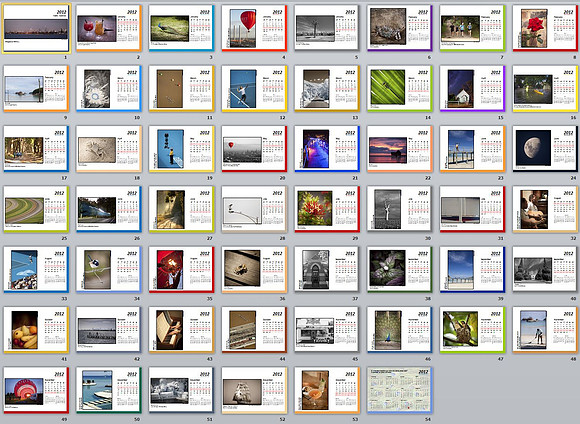Pick slide 14 with the green leaf
Screen dimensions: 580x424
point(400,89)
